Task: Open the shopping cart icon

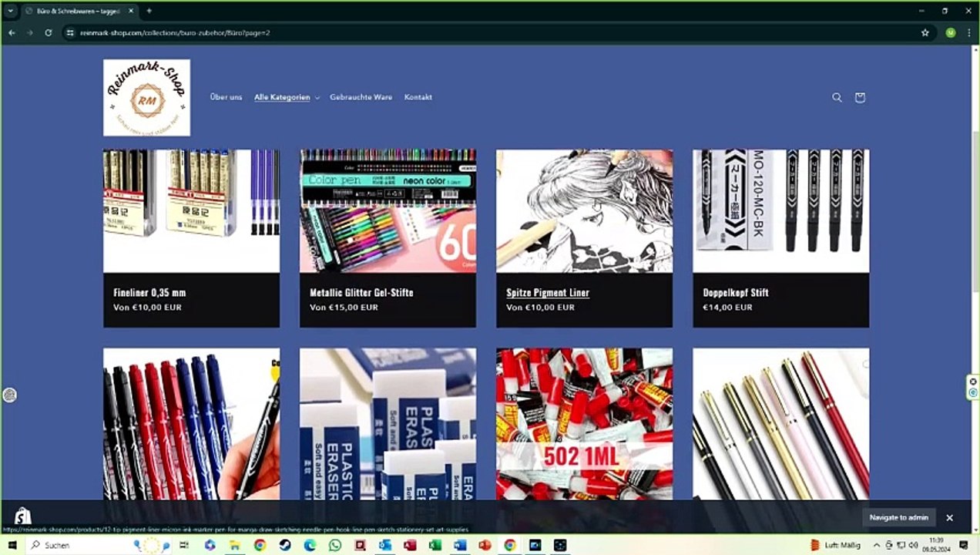Action: tap(860, 97)
